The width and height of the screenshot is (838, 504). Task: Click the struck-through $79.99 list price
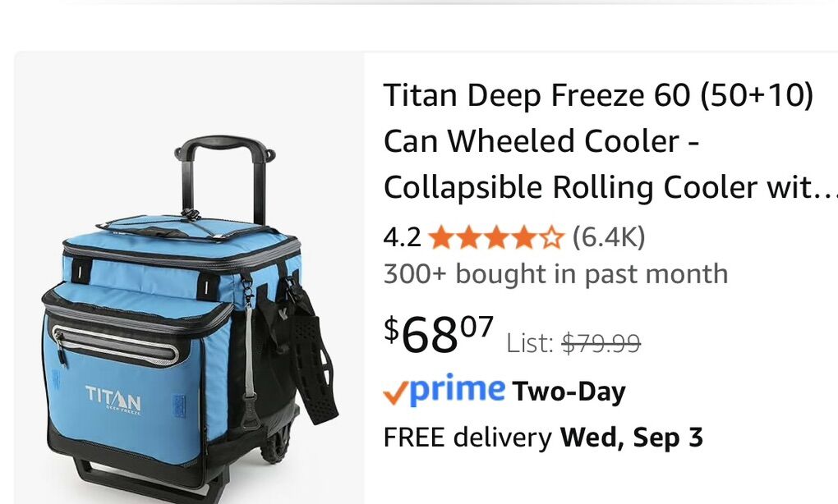click(601, 343)
